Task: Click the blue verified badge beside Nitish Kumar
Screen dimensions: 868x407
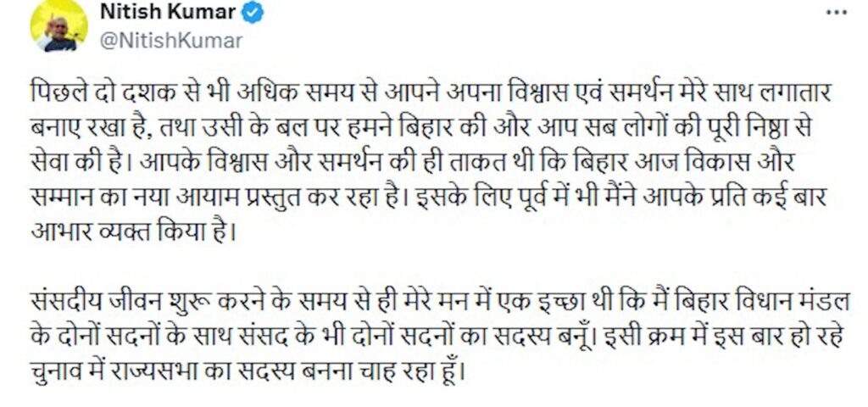Action: 253,13
